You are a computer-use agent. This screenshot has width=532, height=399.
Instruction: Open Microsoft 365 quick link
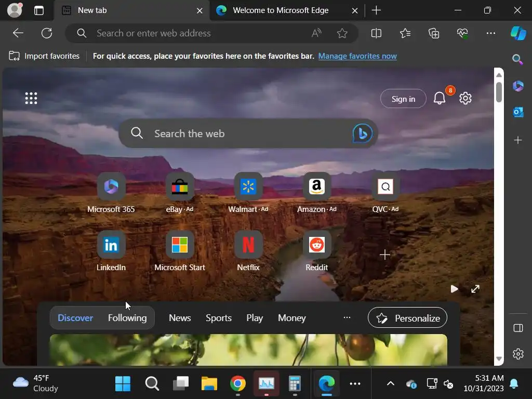pyautogui.click(x=111, y=193)
